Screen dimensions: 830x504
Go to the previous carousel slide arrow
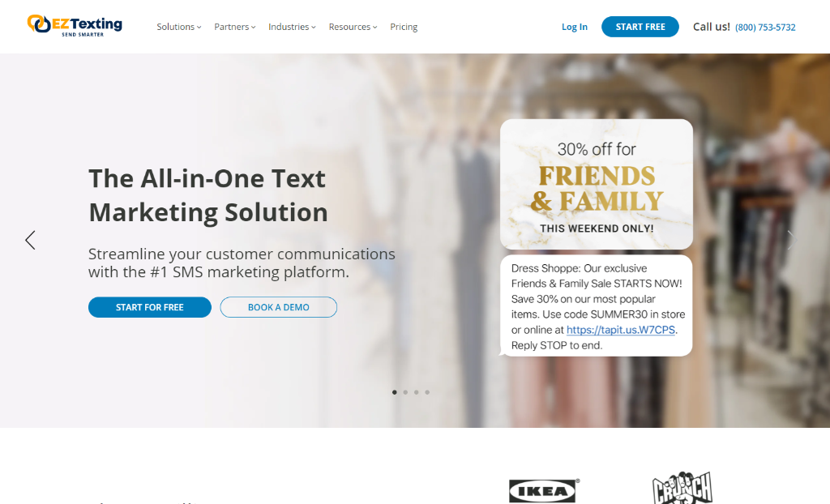30,241
